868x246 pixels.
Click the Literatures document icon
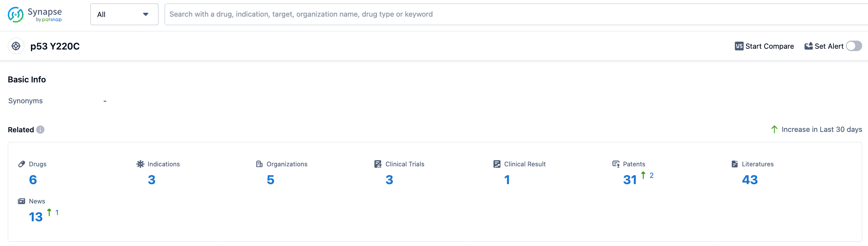pos(734,164)
